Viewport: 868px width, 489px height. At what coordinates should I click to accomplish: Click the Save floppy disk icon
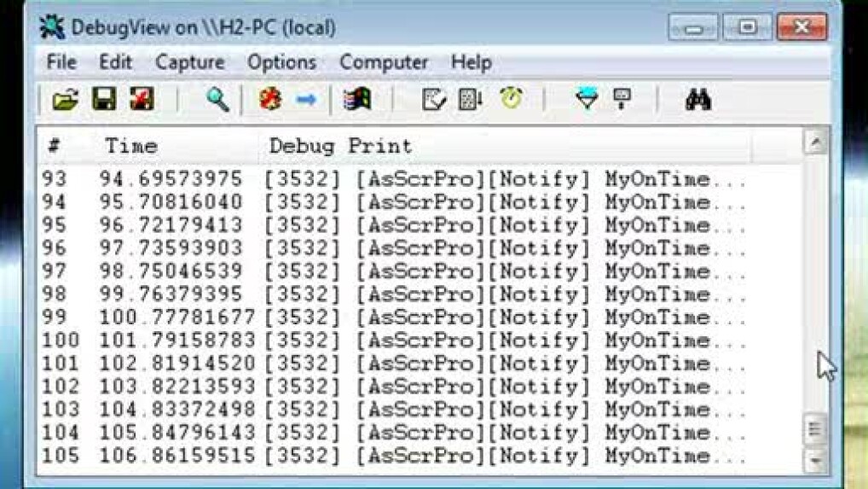click(104, 100)
